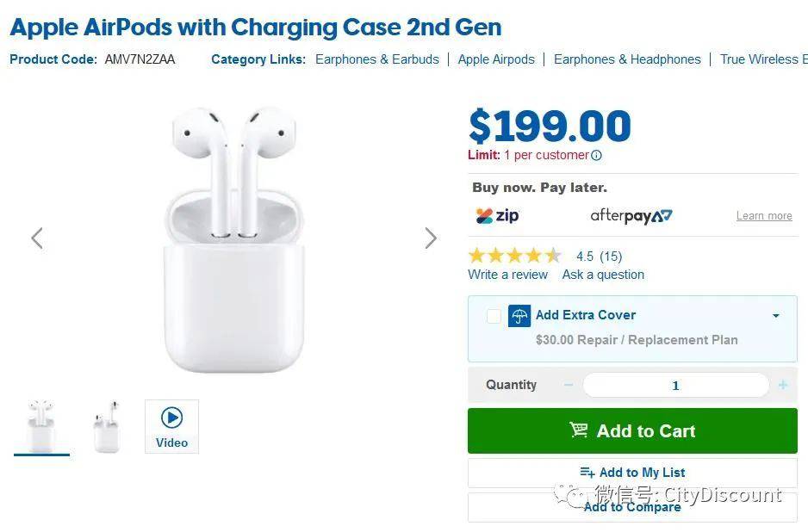808x532 pixels.
Task: Click the Zip payment logo
Action: (x=498, y=215)
